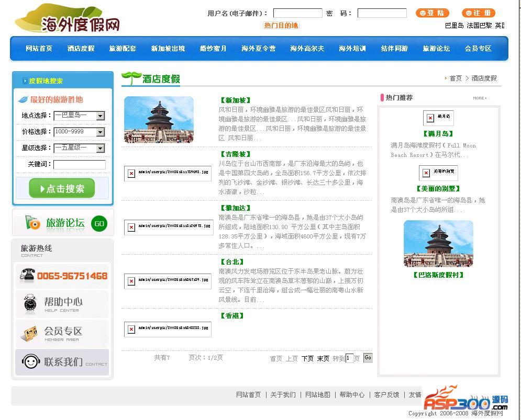Select 酒店度假 in the navigation bar
Screen dimensions: 521x420
click(81, 49)
